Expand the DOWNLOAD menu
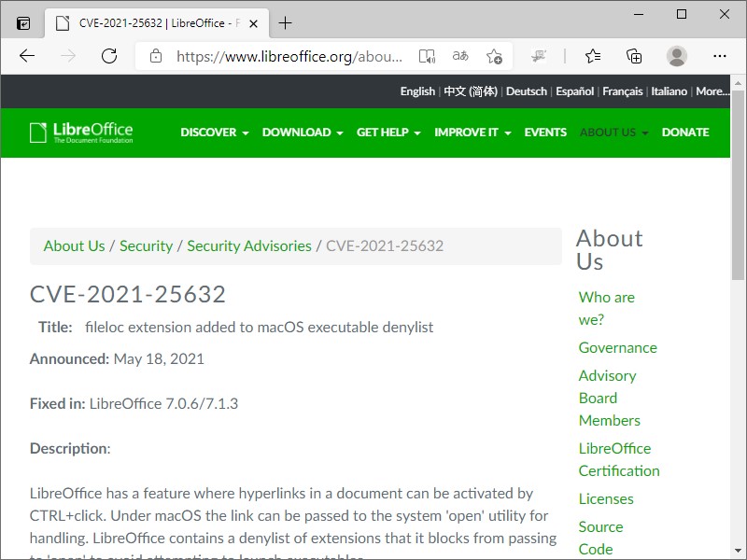The height and width of the screenshot is (560, 747). pos(303,133)
